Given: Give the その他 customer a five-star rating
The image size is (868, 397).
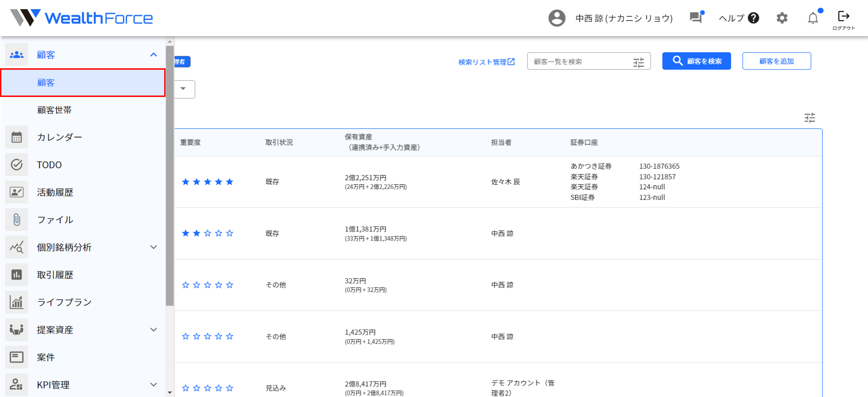Looking at the screenshot, I should [x=229, y=284].
